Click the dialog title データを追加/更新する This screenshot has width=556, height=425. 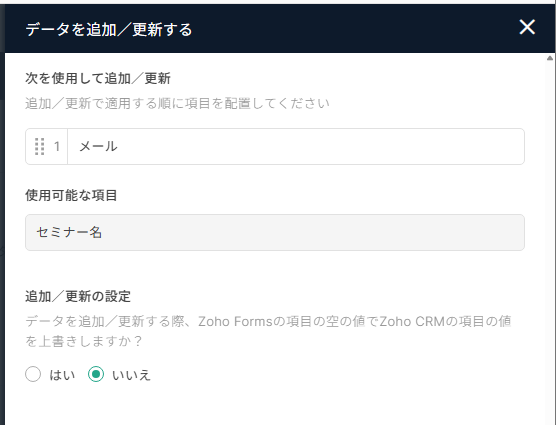tap(109, 29)
